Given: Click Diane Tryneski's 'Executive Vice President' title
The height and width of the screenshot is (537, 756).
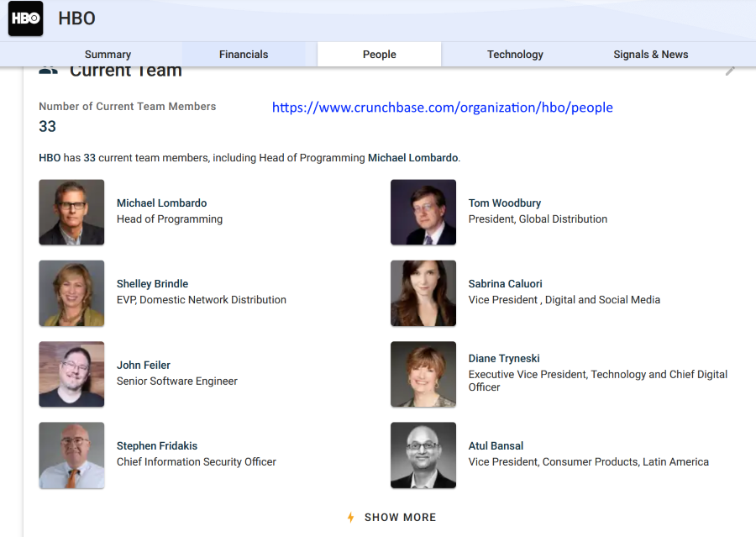Looking at the screenshot, I should coord(598,381).
